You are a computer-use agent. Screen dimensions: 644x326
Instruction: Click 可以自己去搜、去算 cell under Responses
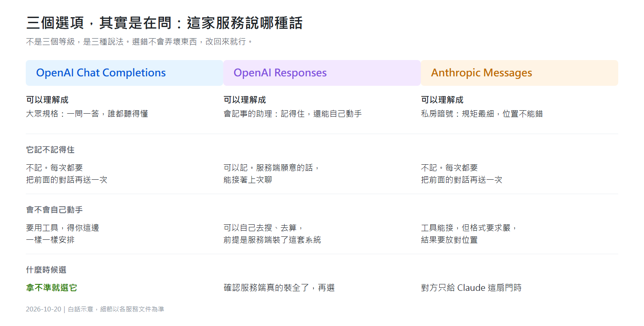[x=272, y=234]
